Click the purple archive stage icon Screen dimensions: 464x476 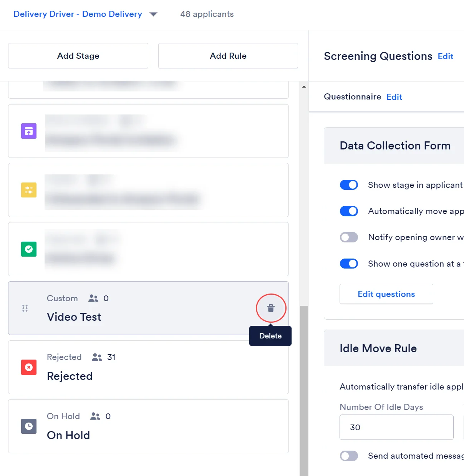[29, 131]
